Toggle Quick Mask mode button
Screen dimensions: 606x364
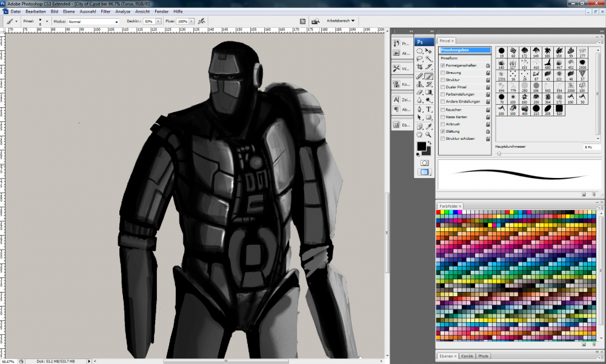click(423, 162)
